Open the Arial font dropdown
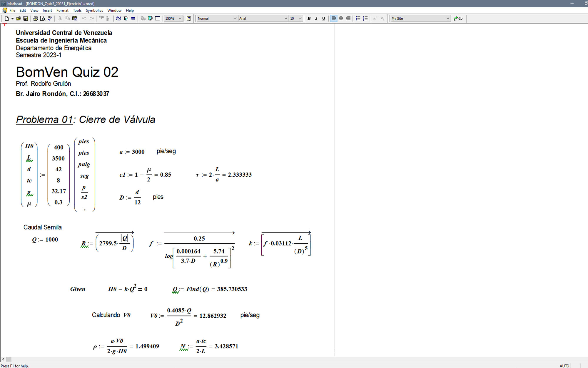The image size is (588, 368). tap(285, 18)
